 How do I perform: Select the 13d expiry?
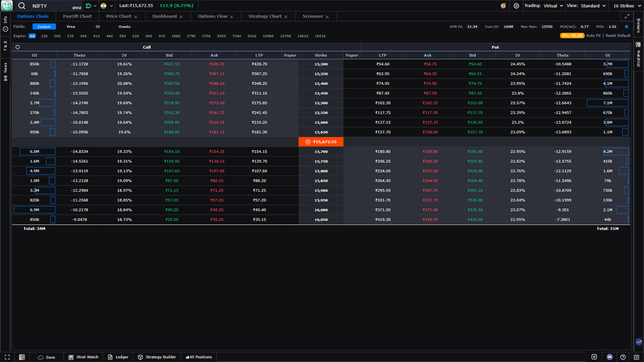click(44, 36)
